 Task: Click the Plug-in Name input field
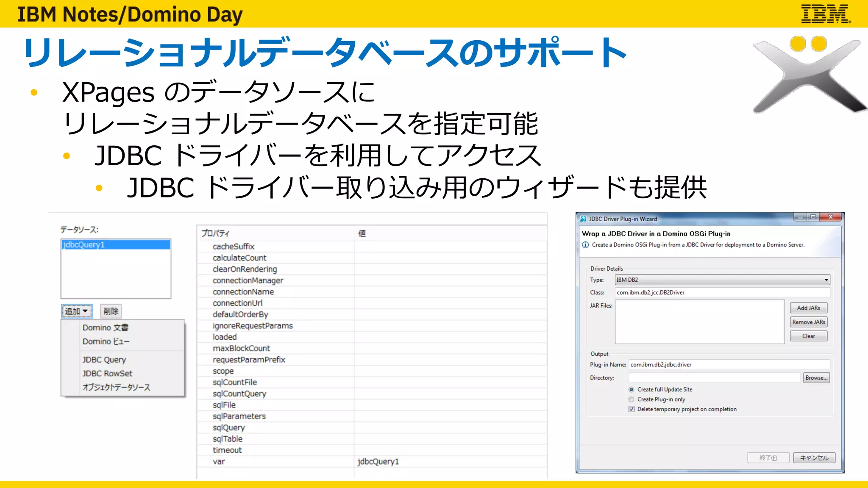click(729, 365)
